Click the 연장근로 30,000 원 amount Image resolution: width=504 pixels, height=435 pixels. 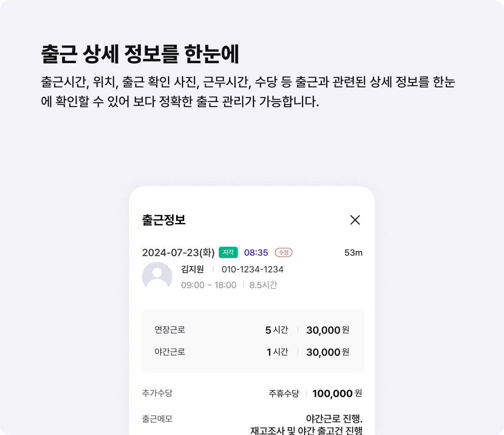pyautogui.click(x=328, y=330)
